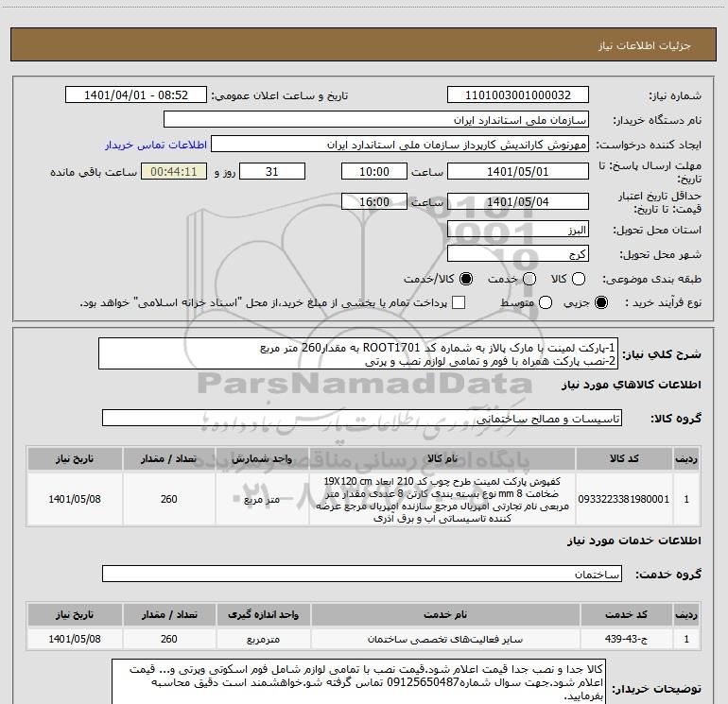The width and height of the screenshot is (728, 704).
Task: Click the مترمربع unit cell in services table
Action: (x=263, y=639)
